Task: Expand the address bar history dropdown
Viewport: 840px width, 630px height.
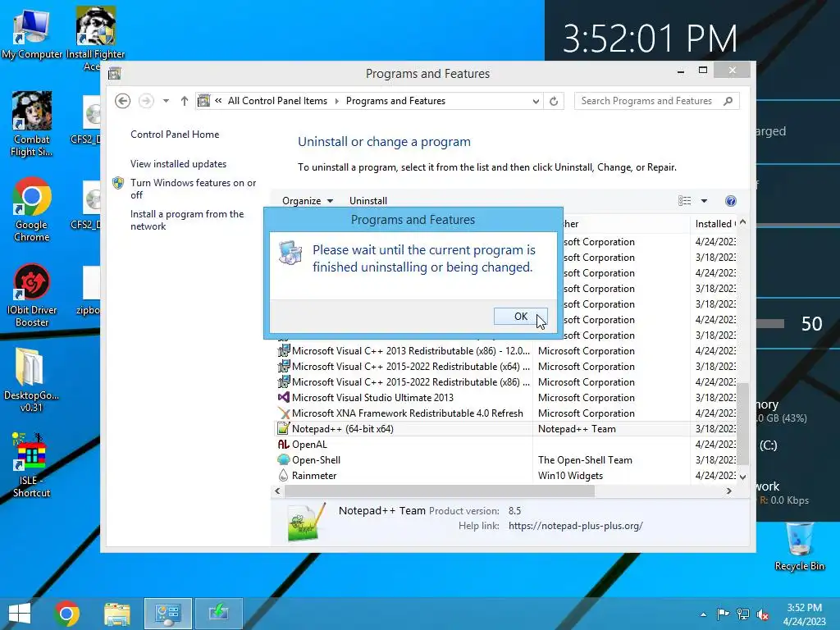Action: click(x=535, y=101)
